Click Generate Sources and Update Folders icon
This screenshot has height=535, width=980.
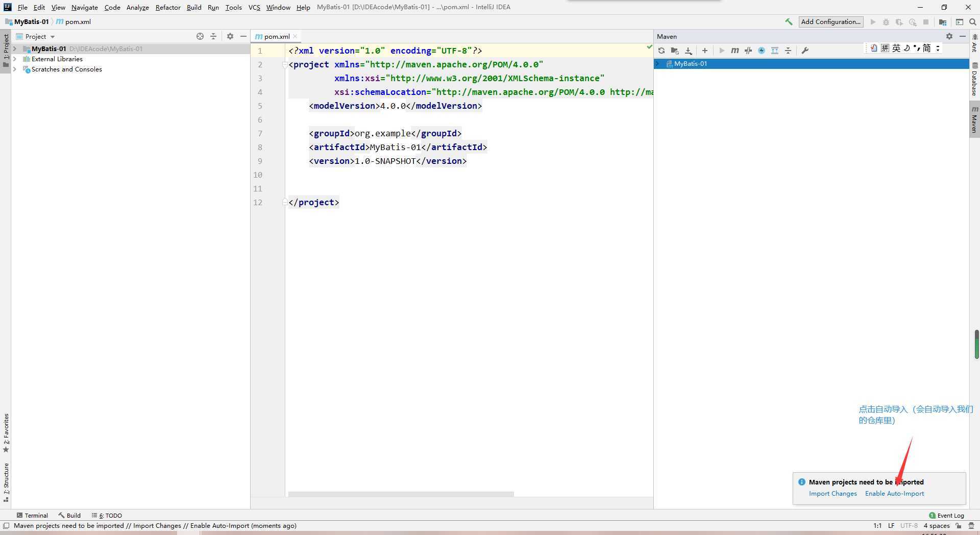click(x=675, y=51)
